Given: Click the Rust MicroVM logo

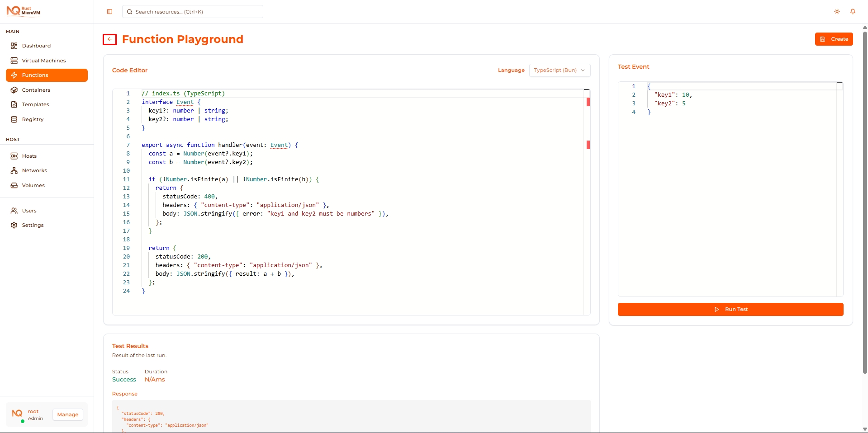Looking at the screenshot, I should (24, 11).
